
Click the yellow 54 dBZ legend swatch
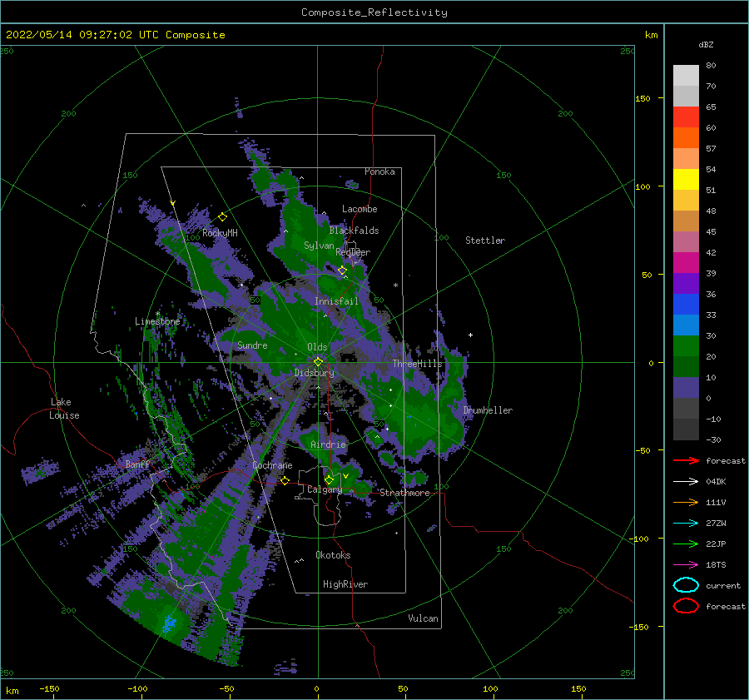click(x=686, y=179)
